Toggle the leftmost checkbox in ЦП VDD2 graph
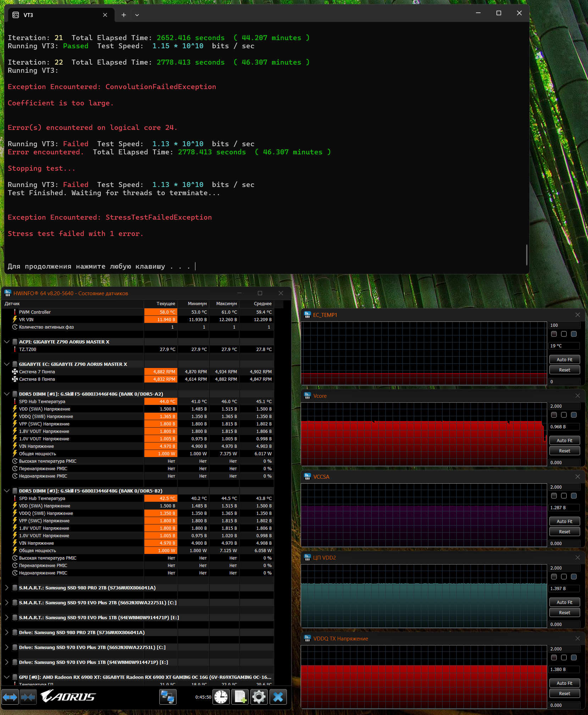This screenshot has height=715, width=588. pyautogui.click(x=554, y=577)
